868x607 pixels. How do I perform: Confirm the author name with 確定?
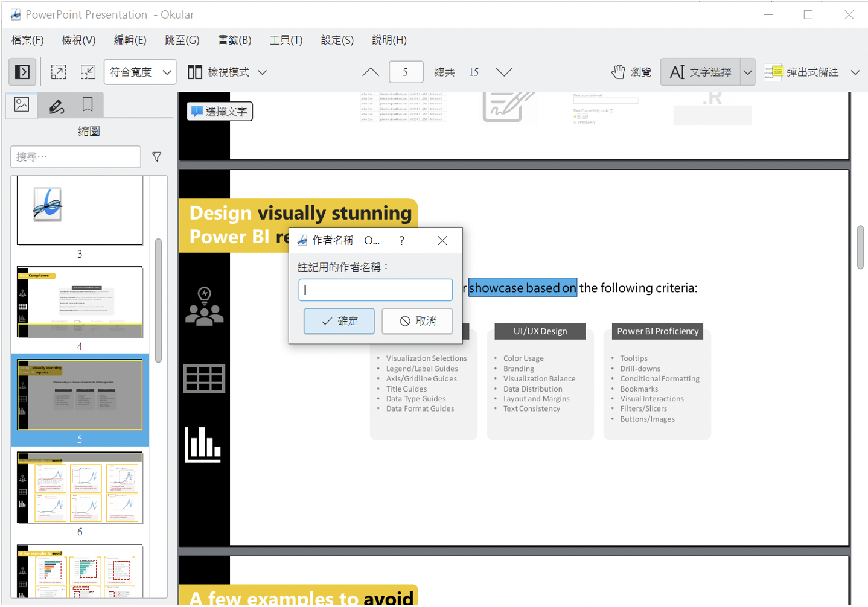[x=339, y=320]
